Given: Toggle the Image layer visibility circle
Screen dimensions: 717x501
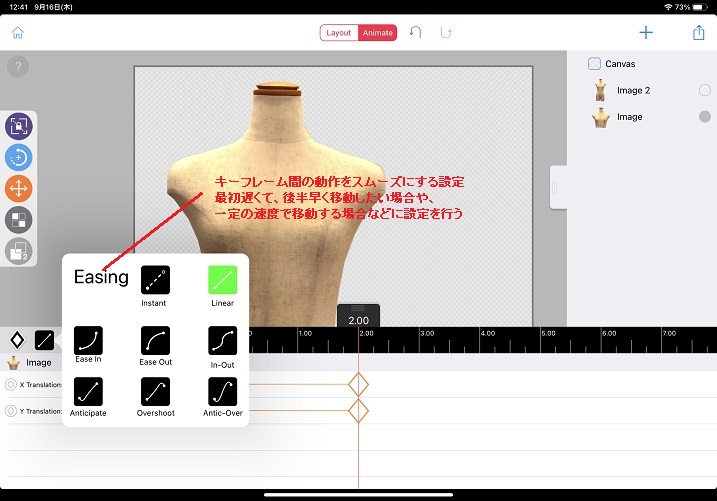Looking at the screenshot, I should pyautogui.click(x=704, y=117).
